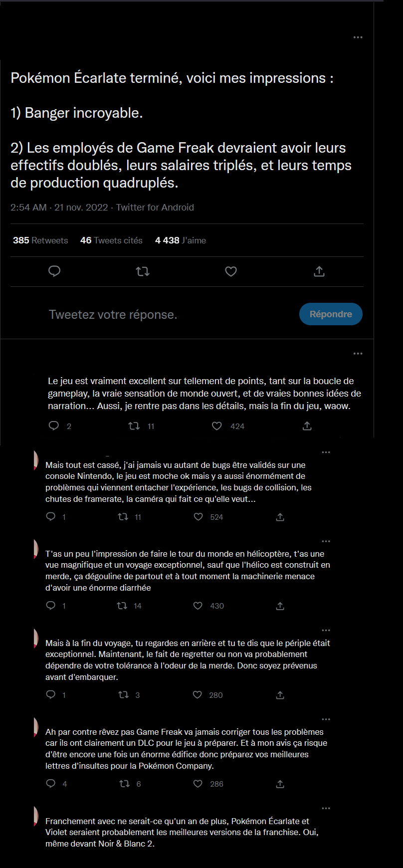This screenshot has width=403, height=868.
Task: Toggle like on reply with 286 likes
Action: [198, 784]
